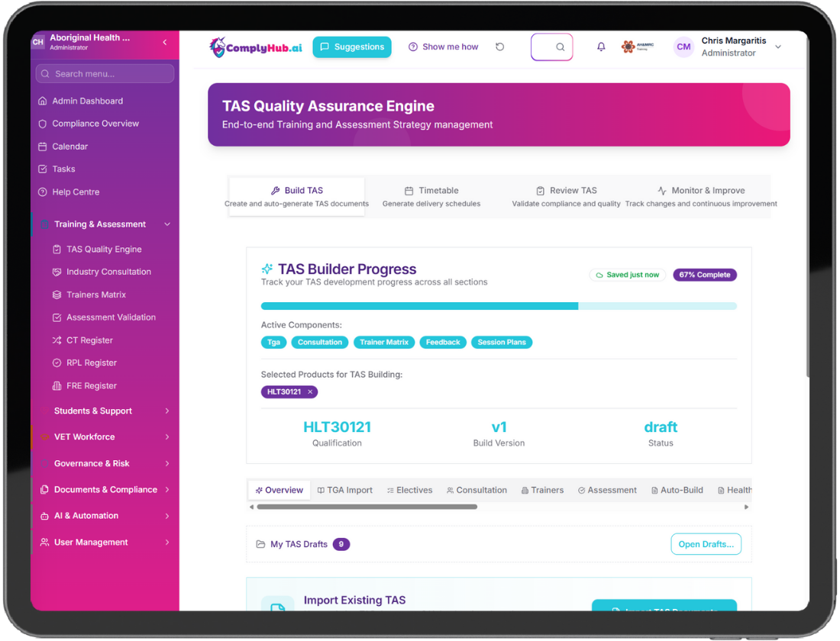Click the layers icon beside Trainers Matrix
The width and height of the screenshot is (840, 641).
point(57,295)
